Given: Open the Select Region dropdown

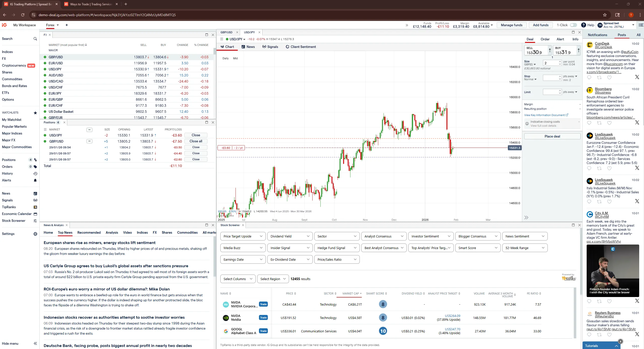Looking at the screenshot, I should [x=273, y=279].
